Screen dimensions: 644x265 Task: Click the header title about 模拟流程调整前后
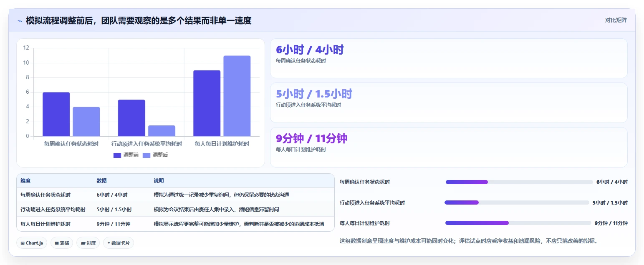coord(139,20)
